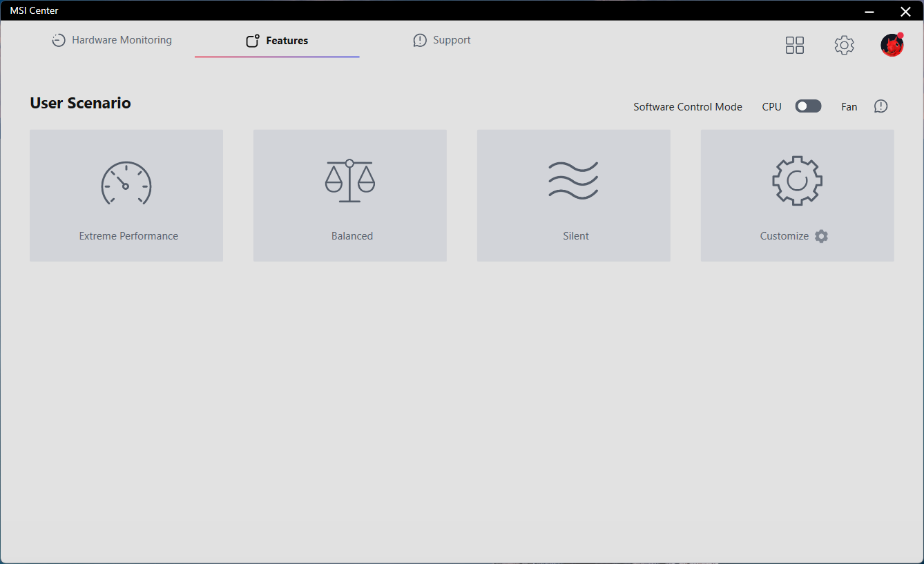Open Customize settings small gear icon
This screenshot has height=564, width=924.
click(x=821, y=236)
